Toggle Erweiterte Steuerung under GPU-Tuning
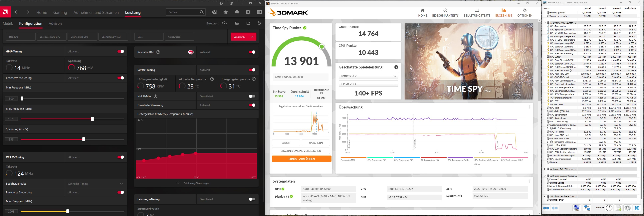The image size is (644, 216). point(121,78)
